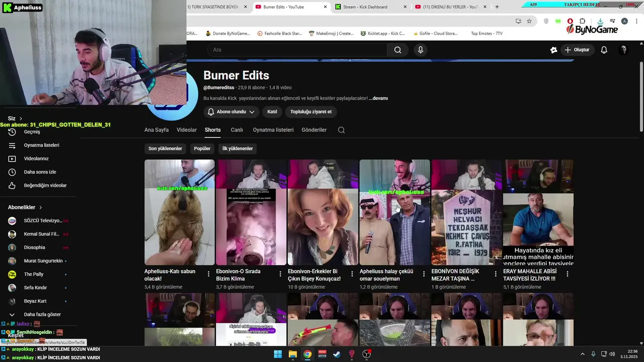The height and width of the screenshot is (362, 644).
Task: Open taskbar volume speaker icon
Action: (x=612, y=354)
